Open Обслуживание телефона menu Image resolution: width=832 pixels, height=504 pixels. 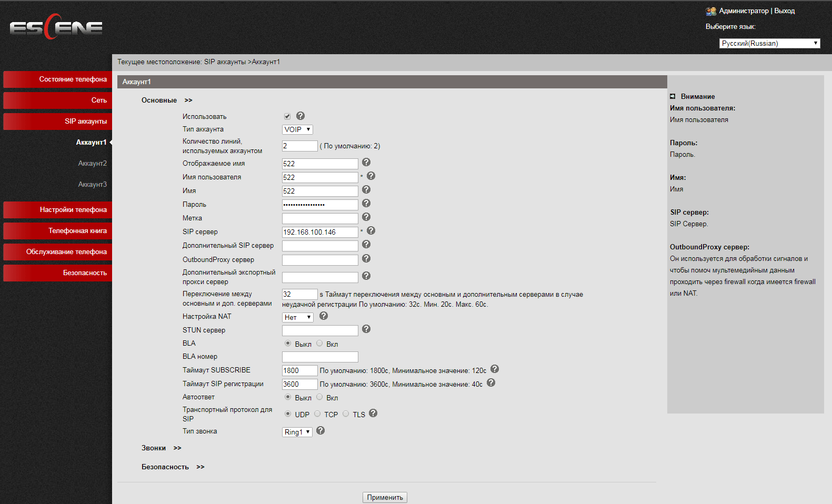click(57, 252)
